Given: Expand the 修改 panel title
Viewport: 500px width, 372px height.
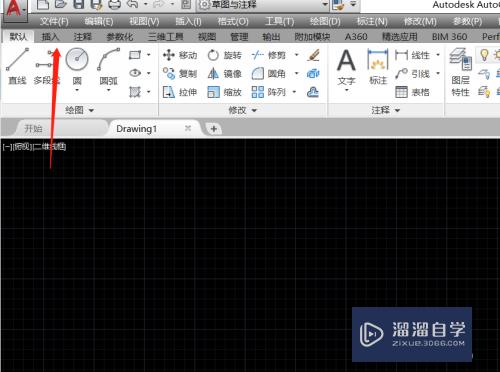Looking at the screenshot, I should click(x=243, y=110).
